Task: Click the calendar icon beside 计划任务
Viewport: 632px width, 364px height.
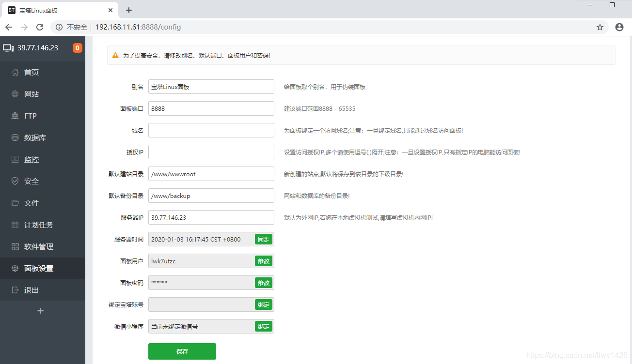Action: click(x=15, y=225)
